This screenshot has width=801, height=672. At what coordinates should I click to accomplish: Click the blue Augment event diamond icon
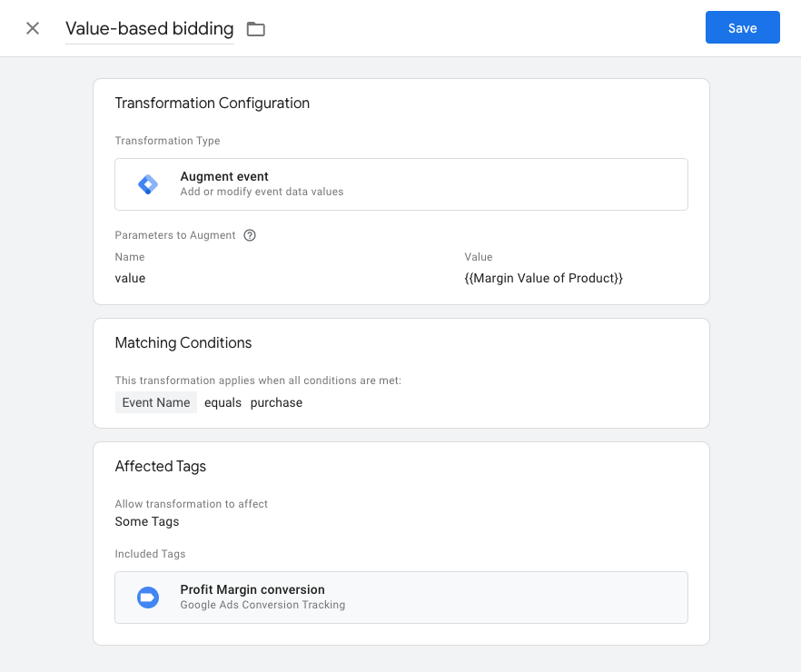pos(147,184)
